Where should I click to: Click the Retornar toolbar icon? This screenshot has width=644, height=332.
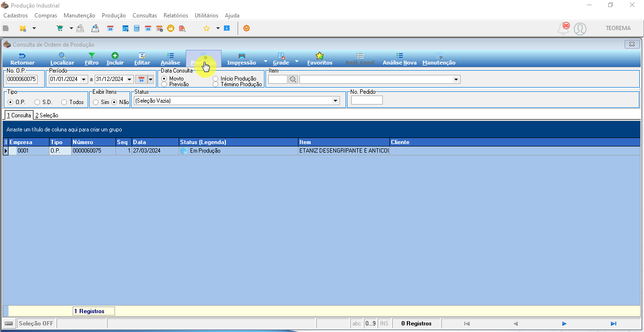coord(22,56)
